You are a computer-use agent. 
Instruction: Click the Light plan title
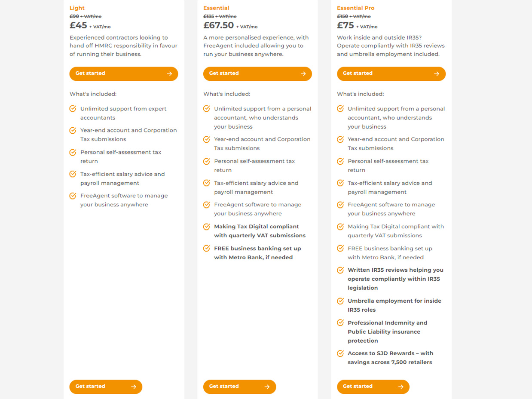77,8
